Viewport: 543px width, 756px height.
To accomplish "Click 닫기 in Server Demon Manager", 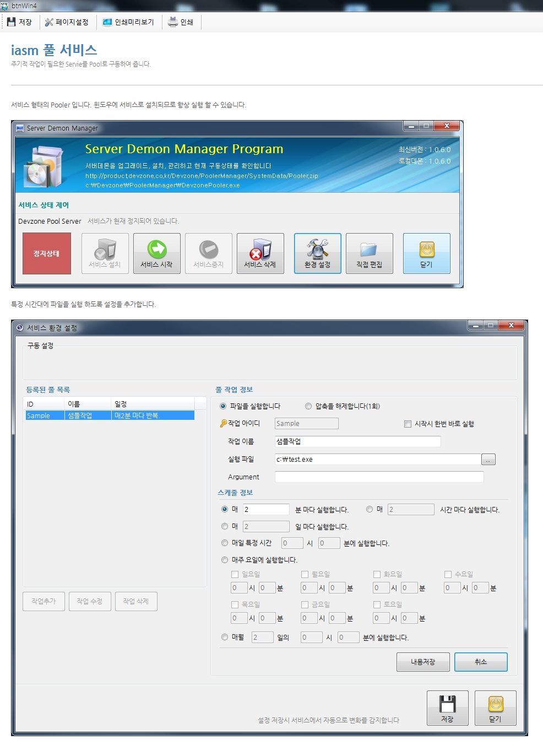I will click(426, 253).
